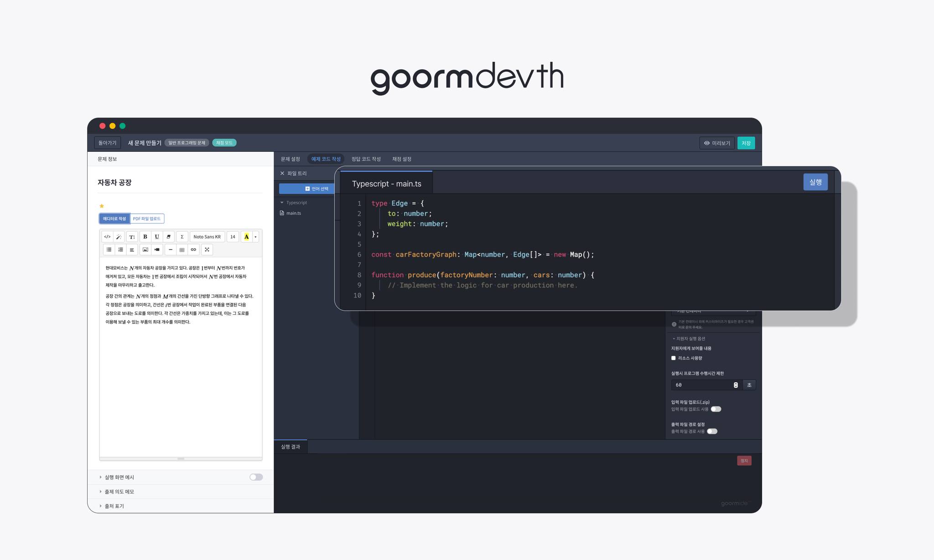Click the yellow highlight color A button

(246, 237)
